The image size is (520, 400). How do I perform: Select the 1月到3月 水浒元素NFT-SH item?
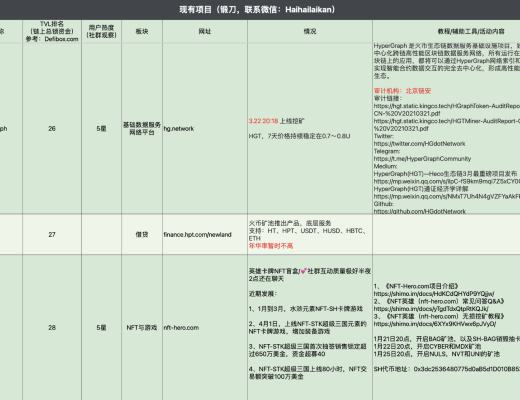[x=306, y=309]
